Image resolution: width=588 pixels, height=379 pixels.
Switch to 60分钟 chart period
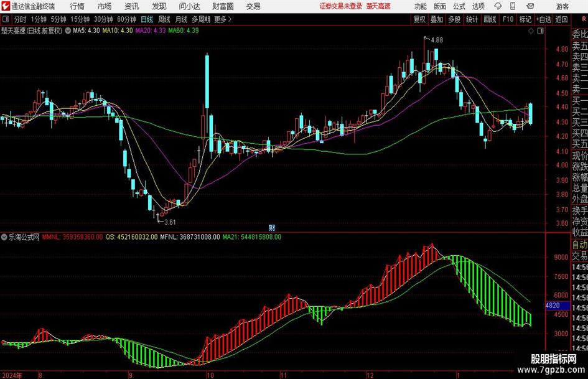click(x=127, y=19)
